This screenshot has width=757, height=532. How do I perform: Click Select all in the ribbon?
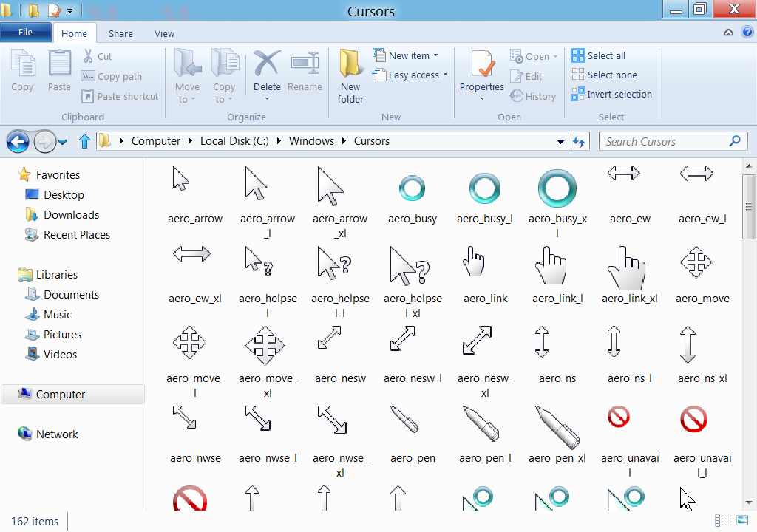[x=598, y=55]
